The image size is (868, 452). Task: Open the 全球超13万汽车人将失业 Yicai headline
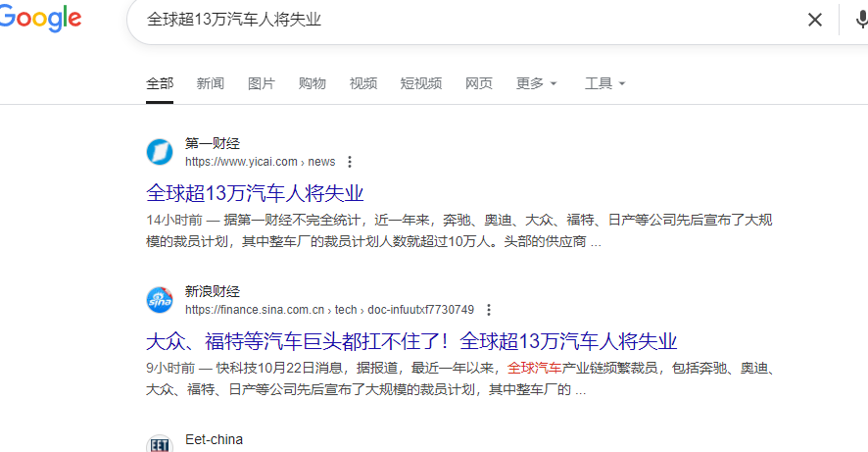tap(255, 192)
